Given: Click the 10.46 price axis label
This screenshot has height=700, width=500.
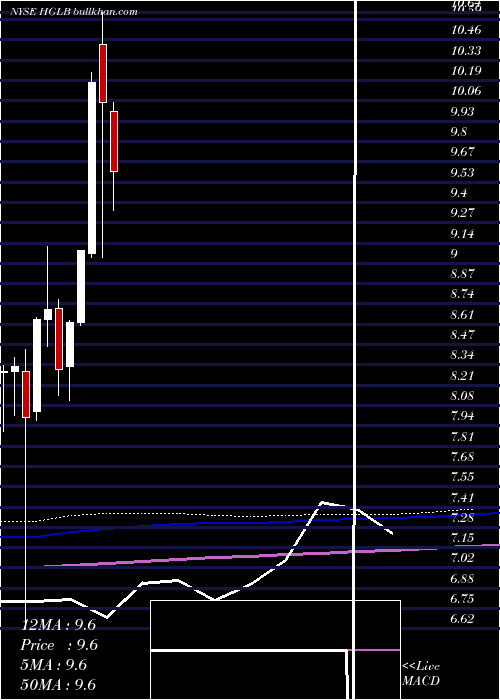Looking at the screenshot, I should (466, 30).
